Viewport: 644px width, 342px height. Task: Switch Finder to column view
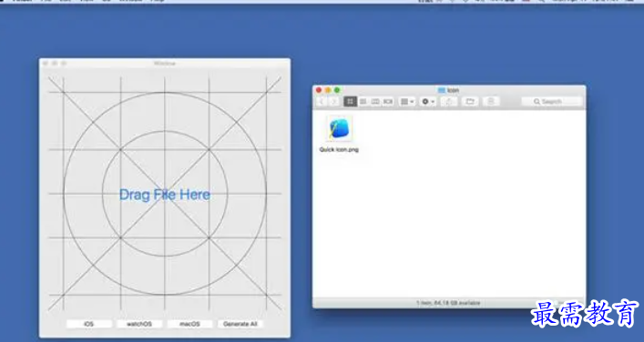tap(375, 101)
